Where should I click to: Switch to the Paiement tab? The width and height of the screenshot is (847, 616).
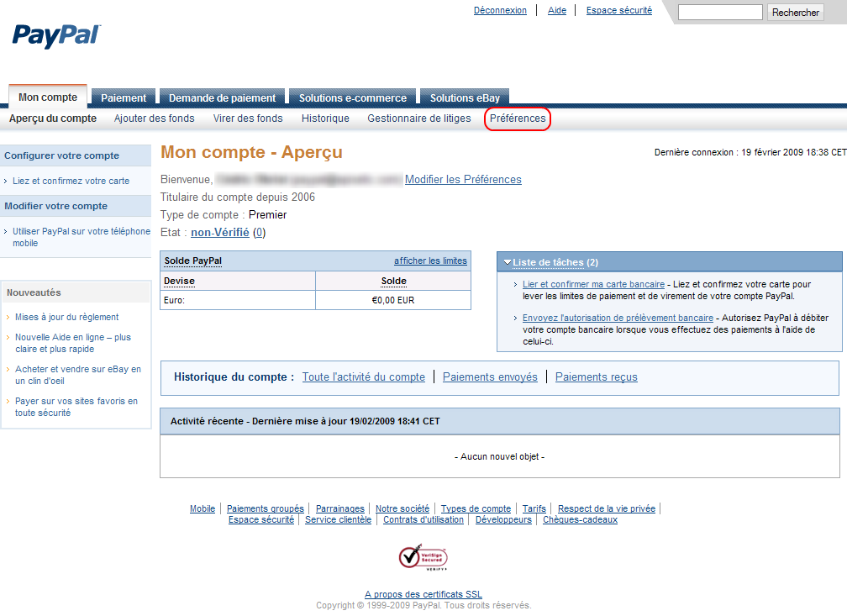click(x=124, y=97)
